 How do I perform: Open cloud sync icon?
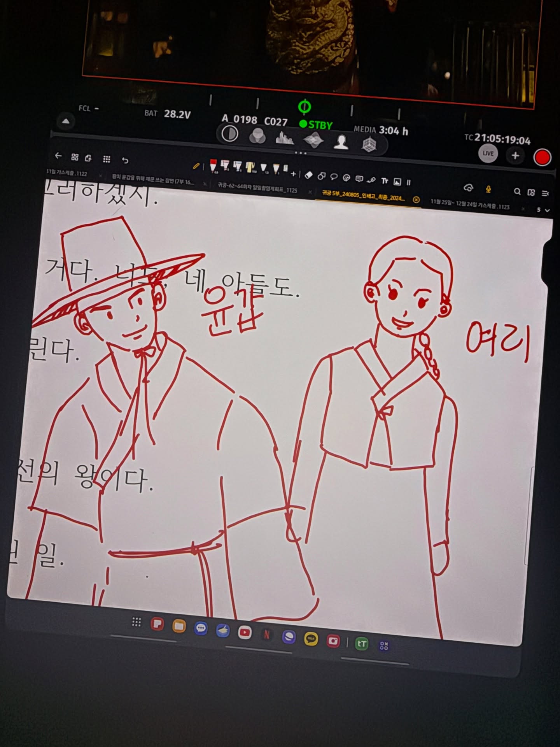coord(469,188)
